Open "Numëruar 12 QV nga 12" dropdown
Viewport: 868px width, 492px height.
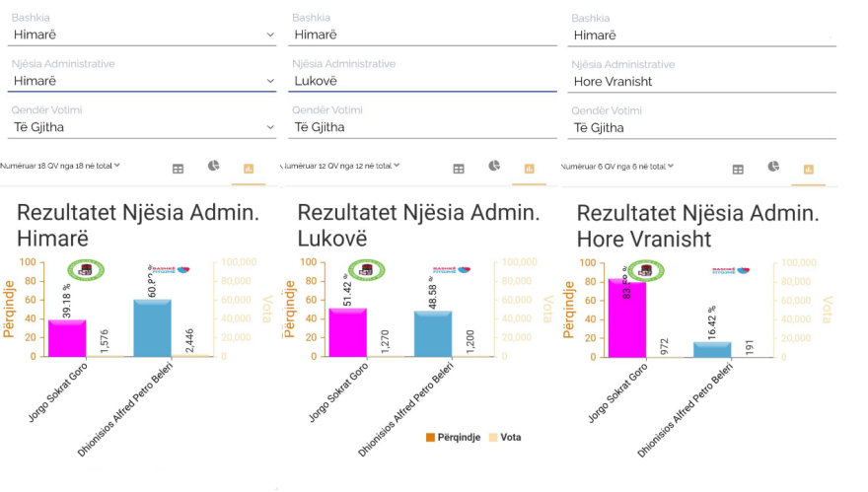tap(340, 166)
